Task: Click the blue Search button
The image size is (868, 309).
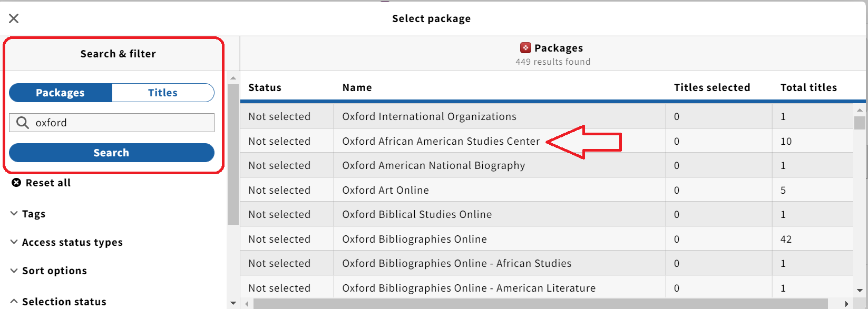Action: click(112, 153)
